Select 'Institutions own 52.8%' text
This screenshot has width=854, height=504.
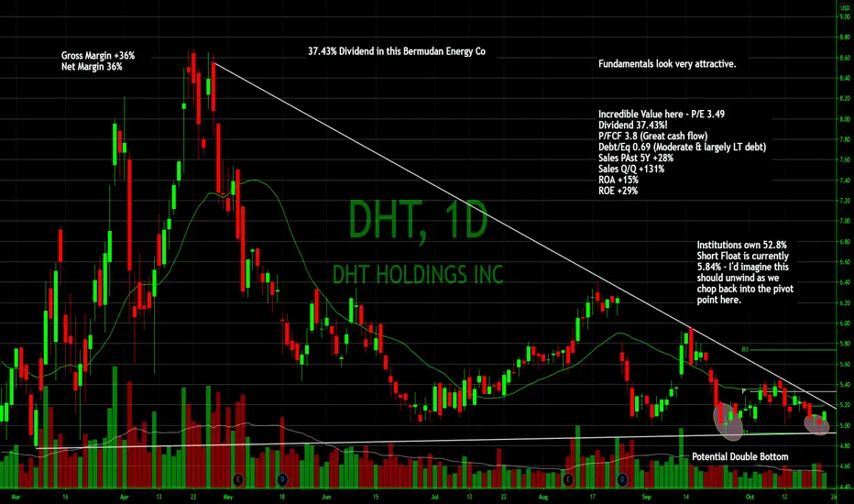742,245
